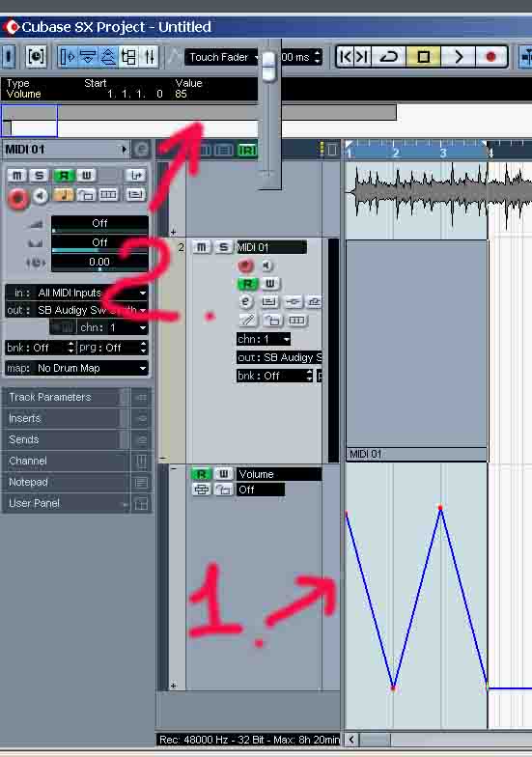
Task: Toggle Write automation in the inspector
Action: click(86, 175)
